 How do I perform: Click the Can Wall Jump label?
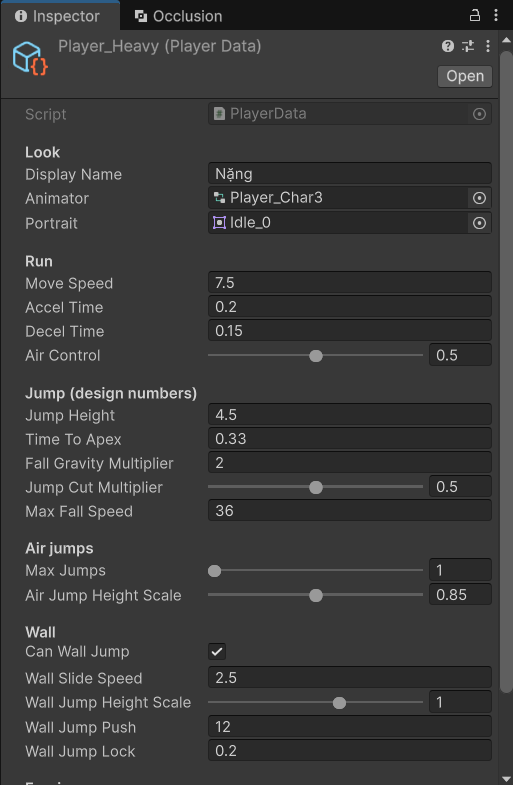(x=77, y=651)
